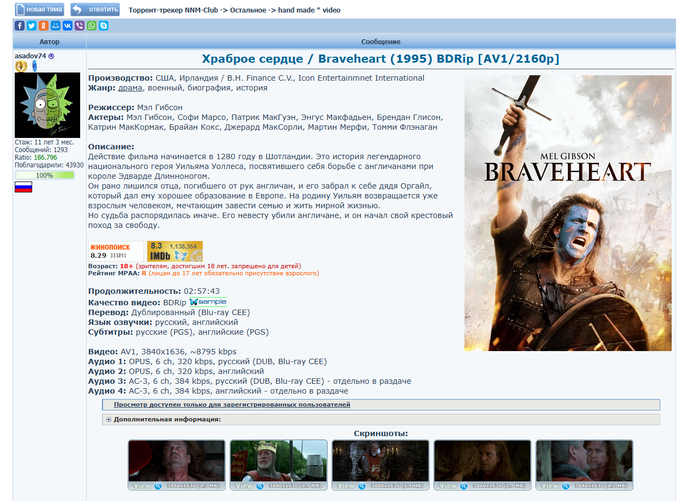This screenshot has width=700, height=501.
Task: View the first screenshot of the wounded man
Action: [x=177, y=465]
